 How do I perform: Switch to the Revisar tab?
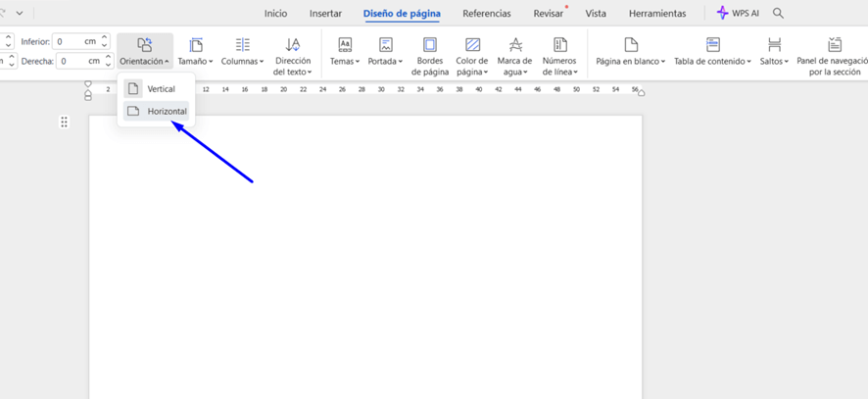tap(548, 14)
